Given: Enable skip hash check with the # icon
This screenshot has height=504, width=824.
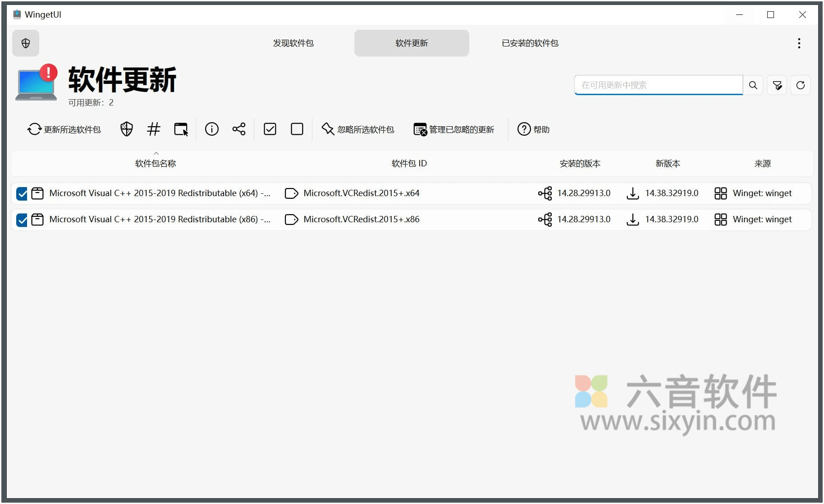Looking at the screenshot, I should [x=154, y=129].
